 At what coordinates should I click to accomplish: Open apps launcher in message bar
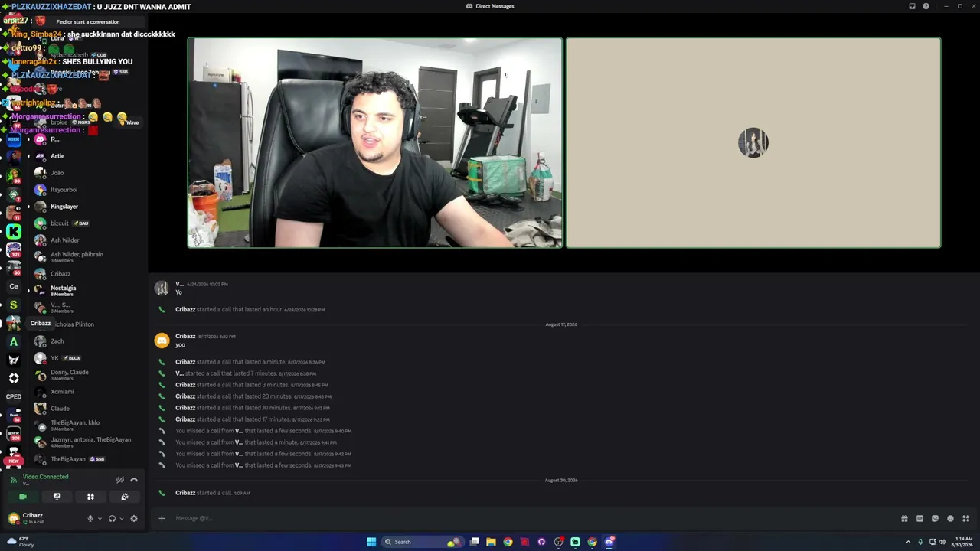coord(965,518)
